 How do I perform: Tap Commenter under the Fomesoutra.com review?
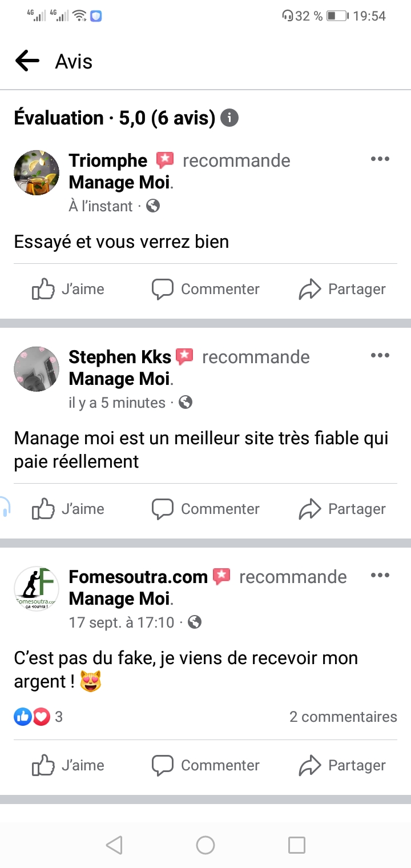205,765
